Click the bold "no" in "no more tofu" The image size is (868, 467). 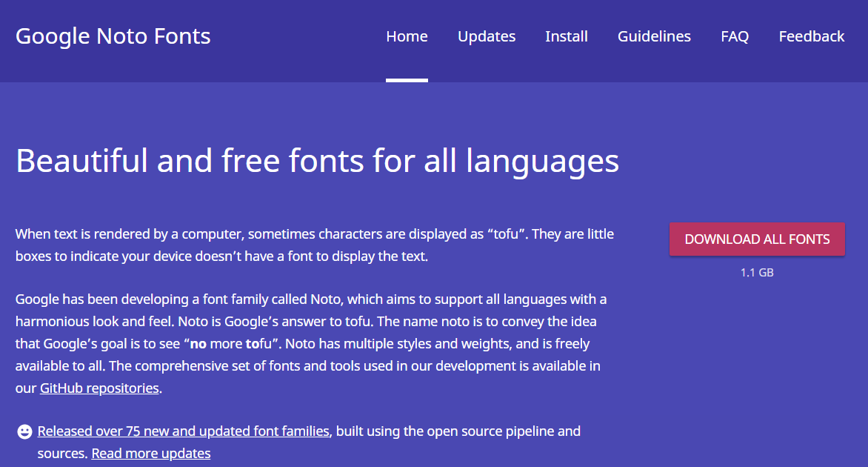(x=198, y=344)
